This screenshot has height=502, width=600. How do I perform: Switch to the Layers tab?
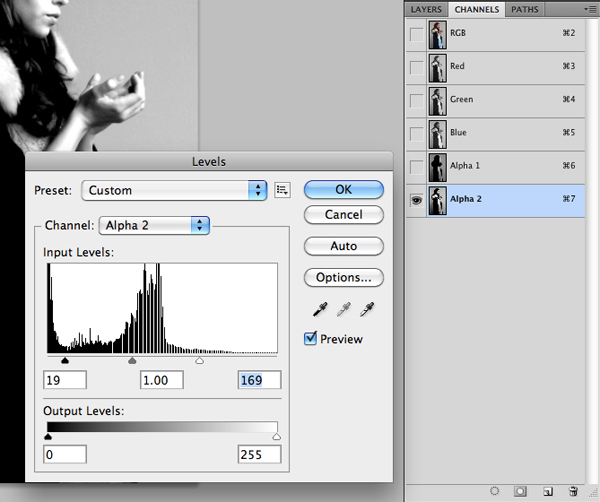[x=427, y=9]
